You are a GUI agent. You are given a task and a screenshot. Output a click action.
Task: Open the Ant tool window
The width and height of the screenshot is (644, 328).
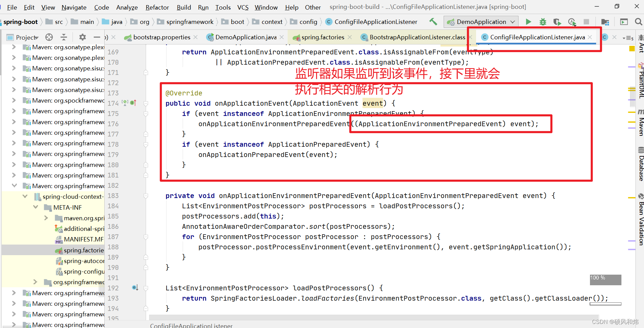point(641,44)
